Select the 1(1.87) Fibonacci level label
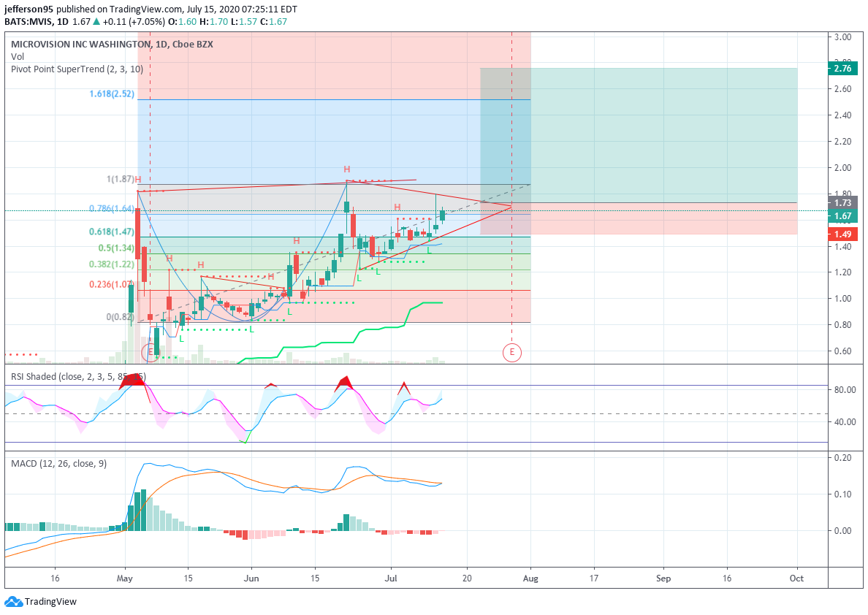This screenshot has width=868, height=615. click(x=120, y=179)
